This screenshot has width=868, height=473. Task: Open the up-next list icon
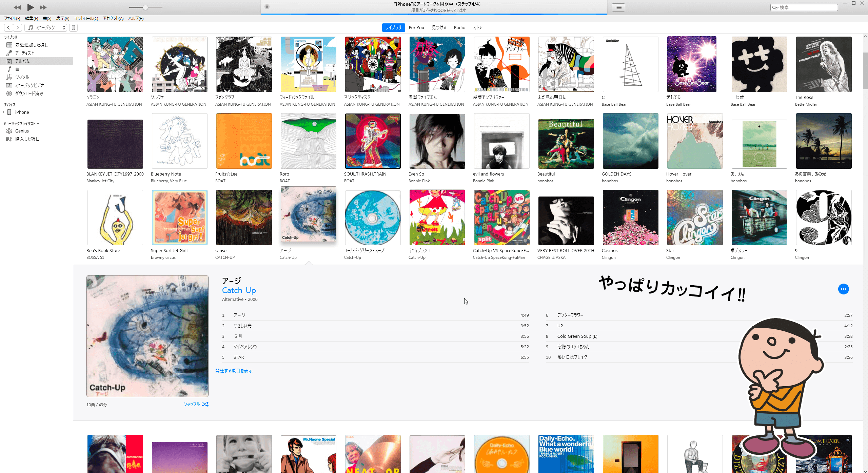pos(618,7)
